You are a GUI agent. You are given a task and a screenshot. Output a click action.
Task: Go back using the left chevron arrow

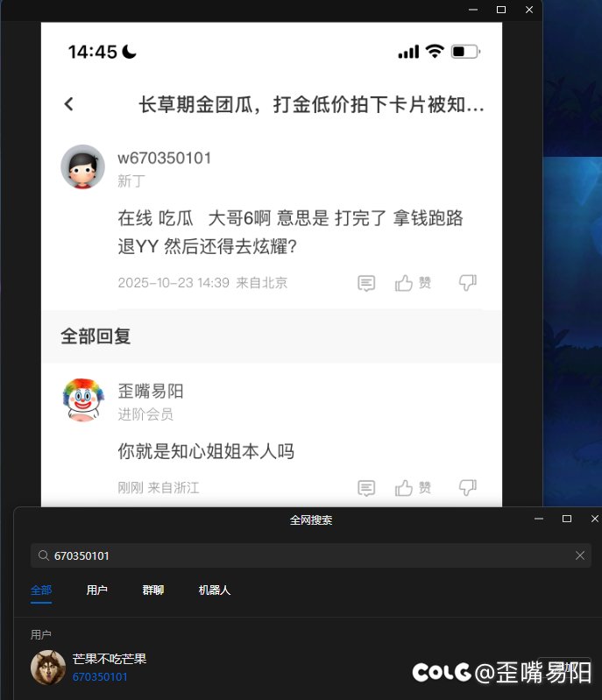point(68,104)
